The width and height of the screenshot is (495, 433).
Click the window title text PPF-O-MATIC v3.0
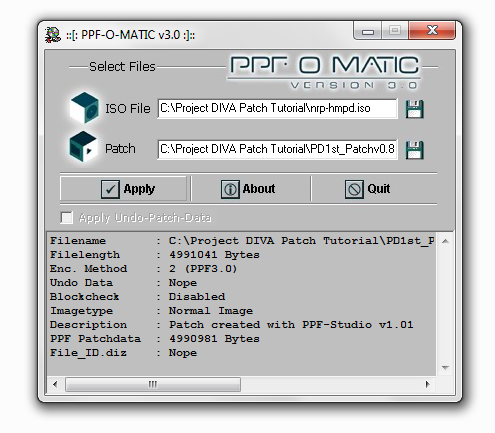(130, 35)
